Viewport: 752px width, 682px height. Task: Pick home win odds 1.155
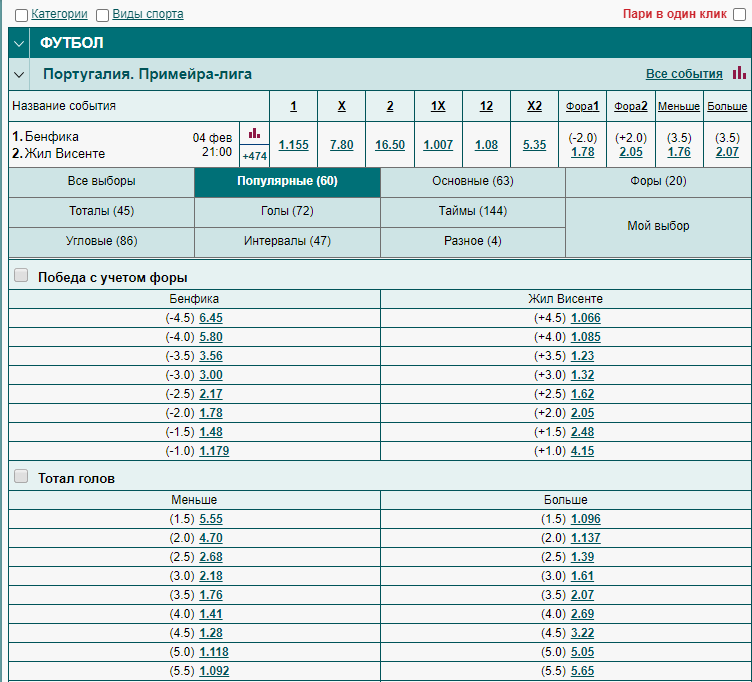(x=294, y=145)
